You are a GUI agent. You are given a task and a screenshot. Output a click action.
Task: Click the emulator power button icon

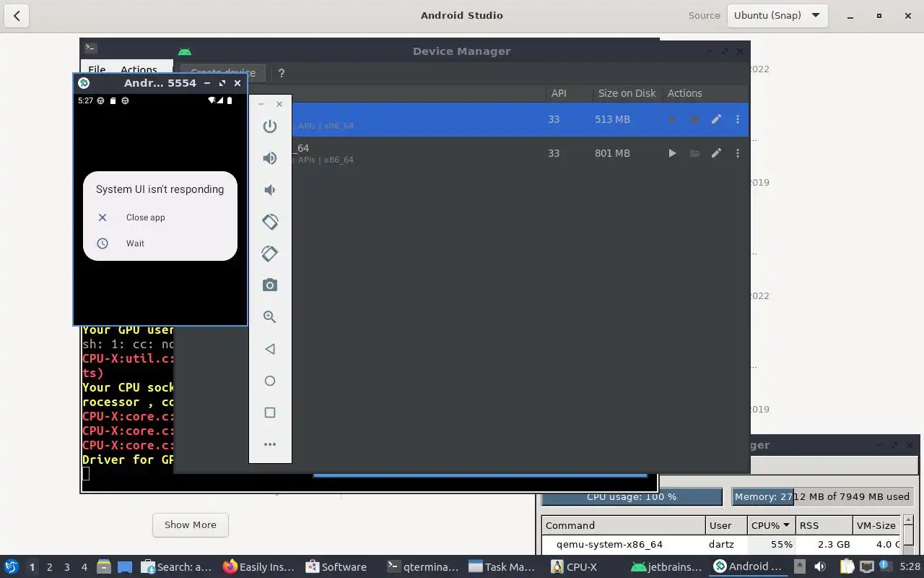(270, 126)
